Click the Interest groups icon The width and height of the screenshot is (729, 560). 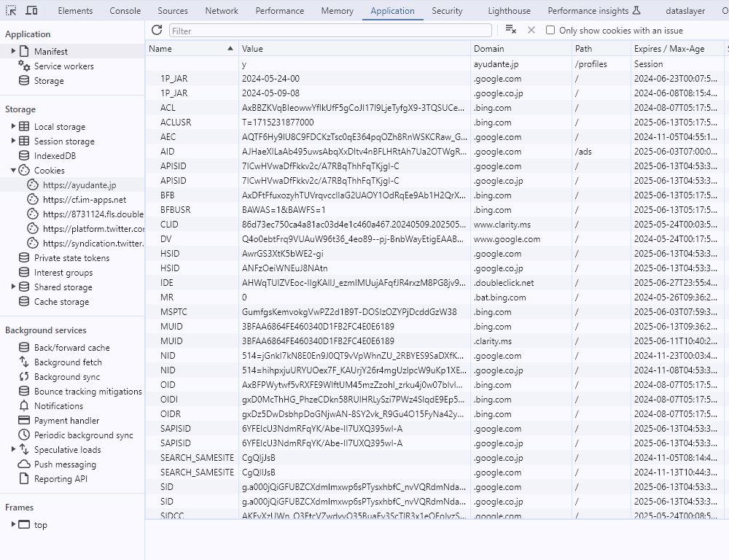tap(24, 272)
